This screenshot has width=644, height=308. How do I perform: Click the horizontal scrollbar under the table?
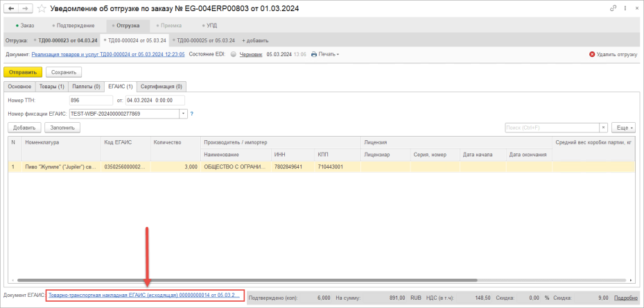(246, 280)
